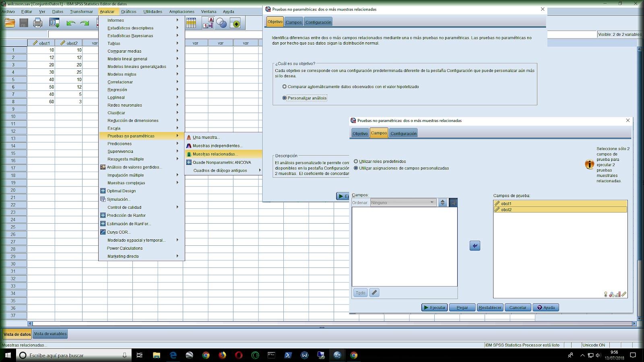Open Task View on the taskbar

[x=139, y=355]
